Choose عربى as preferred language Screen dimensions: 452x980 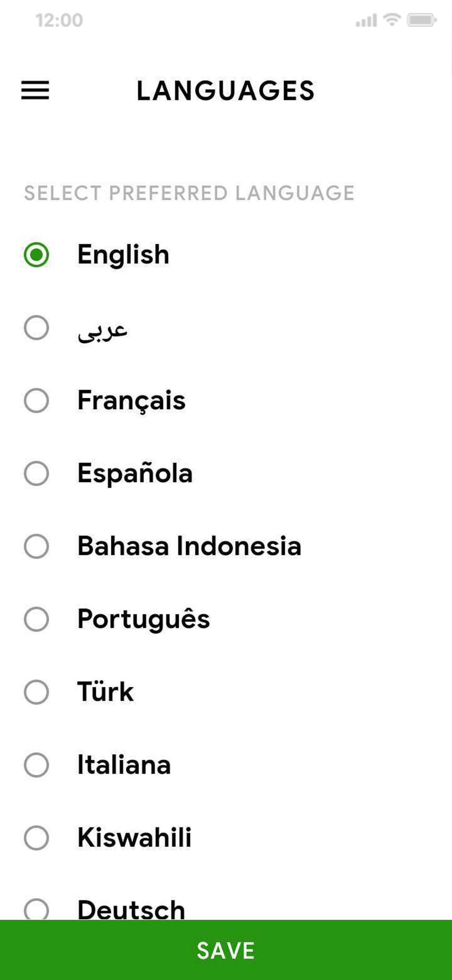(x=37, y=327)
